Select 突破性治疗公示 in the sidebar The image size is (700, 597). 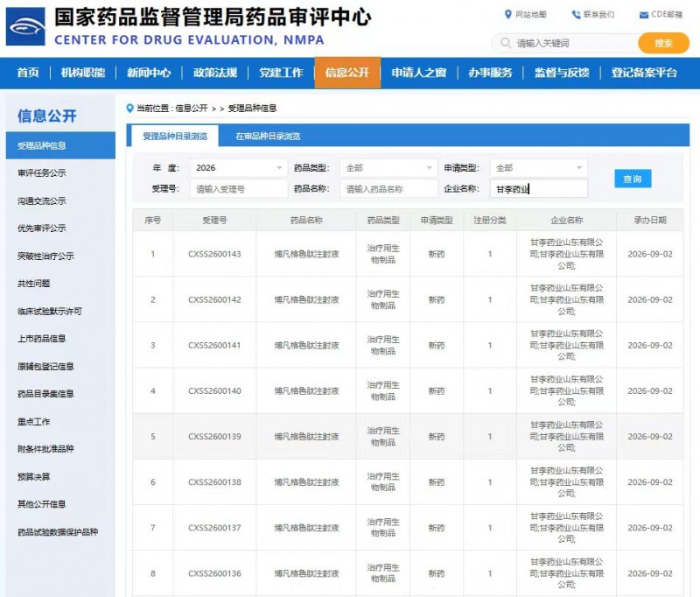46,256
